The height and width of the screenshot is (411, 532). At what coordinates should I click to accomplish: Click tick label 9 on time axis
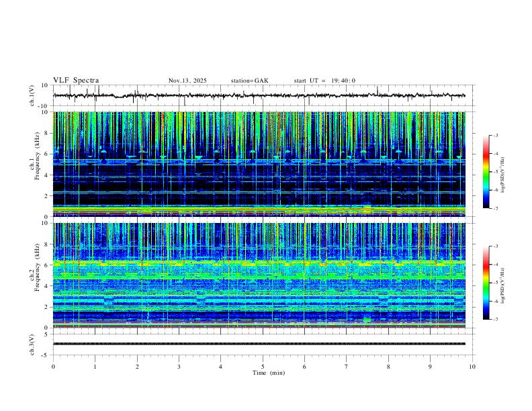pos(430,367)
